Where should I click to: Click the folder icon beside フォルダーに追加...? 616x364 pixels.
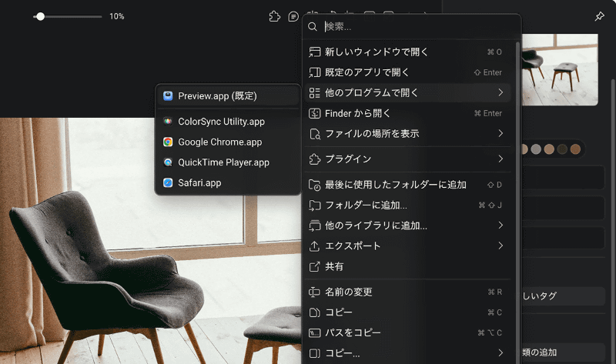(x=315, y=205)
